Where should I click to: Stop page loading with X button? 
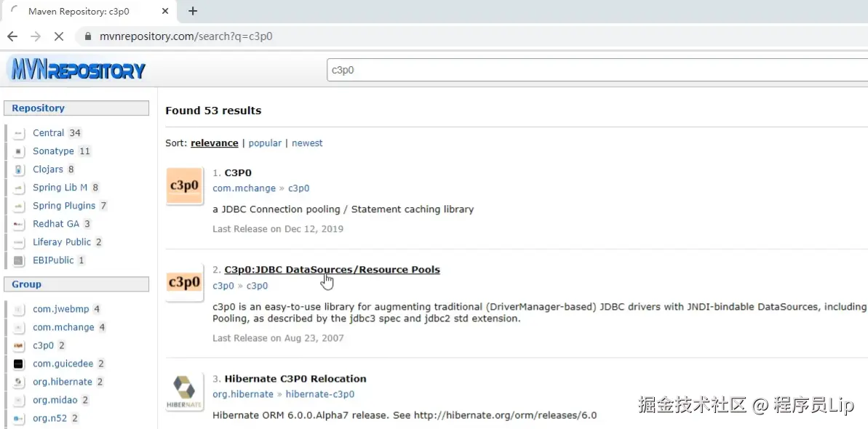click(59, 36)
